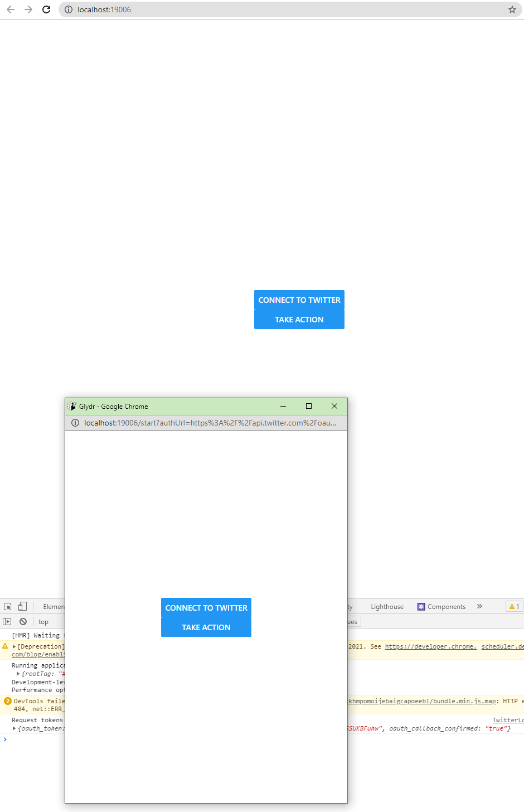Open the TwitterLo source link
This screenshot has width=524, height=812.
(508, 720)
